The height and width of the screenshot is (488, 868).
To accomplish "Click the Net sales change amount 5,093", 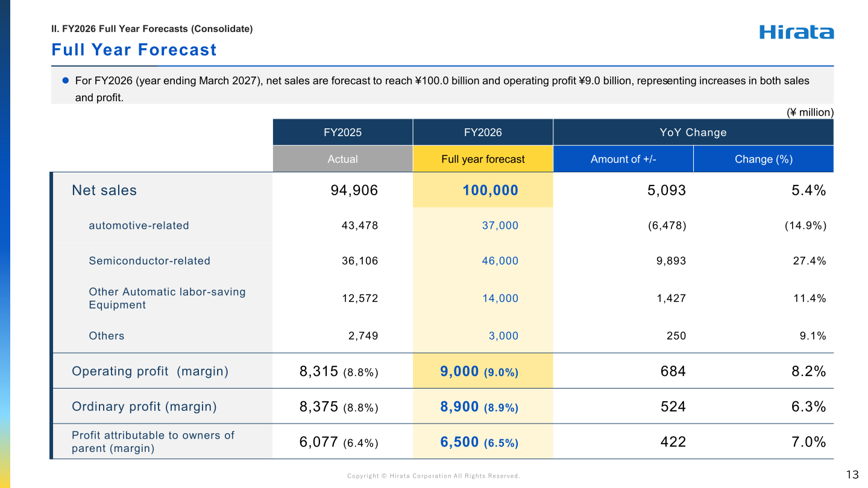I will (665, 190).
